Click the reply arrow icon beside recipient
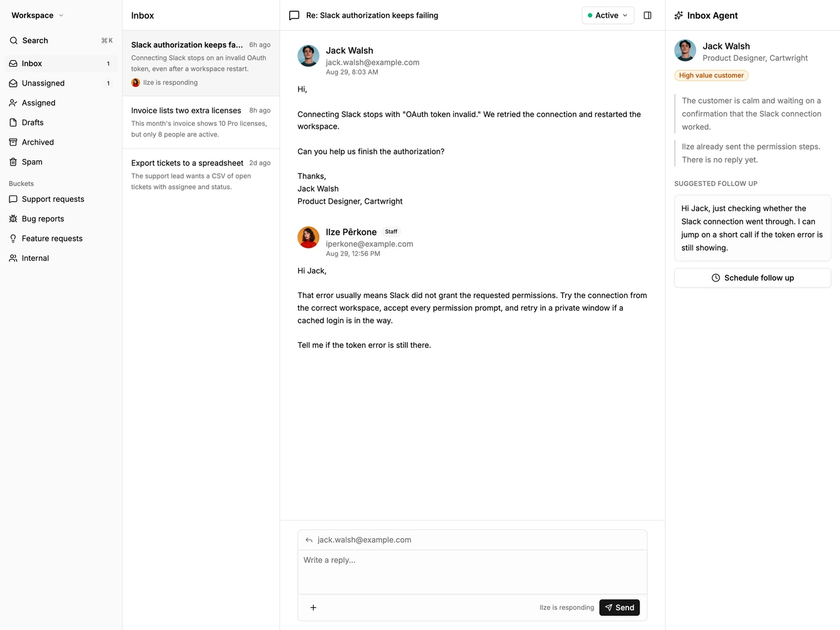Screen dimensions: 840x630 click(x=309, y=540)
